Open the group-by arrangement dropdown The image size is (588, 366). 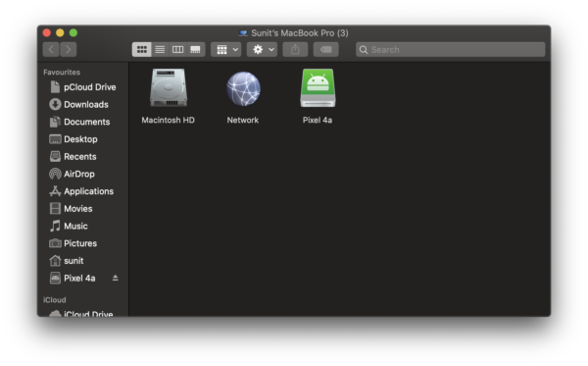[225, 49]
